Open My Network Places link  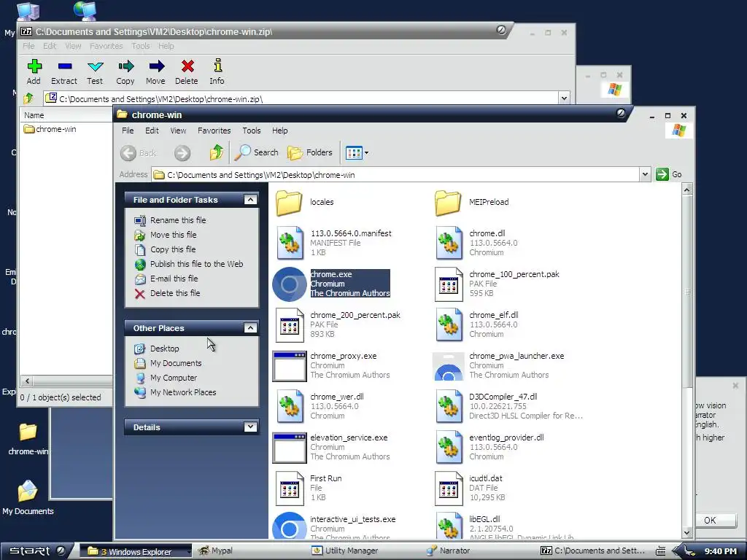pyautogui.click(x=183, y=392)
